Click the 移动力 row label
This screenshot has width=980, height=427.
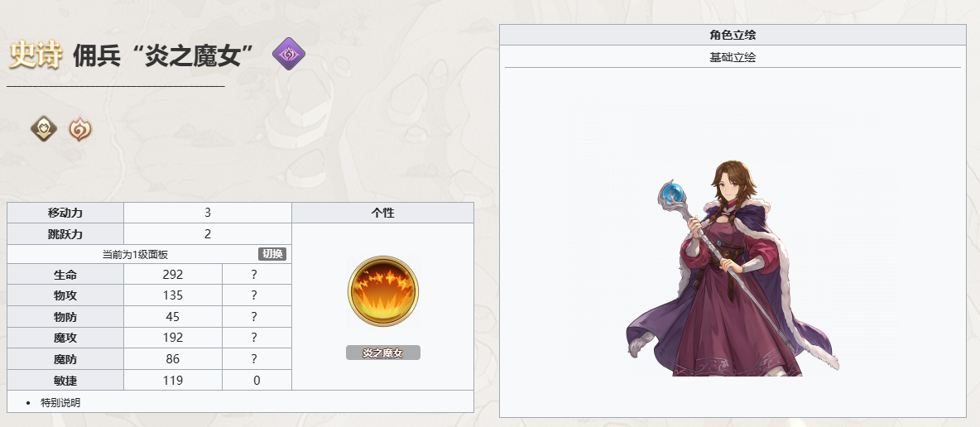coord(65,213)
